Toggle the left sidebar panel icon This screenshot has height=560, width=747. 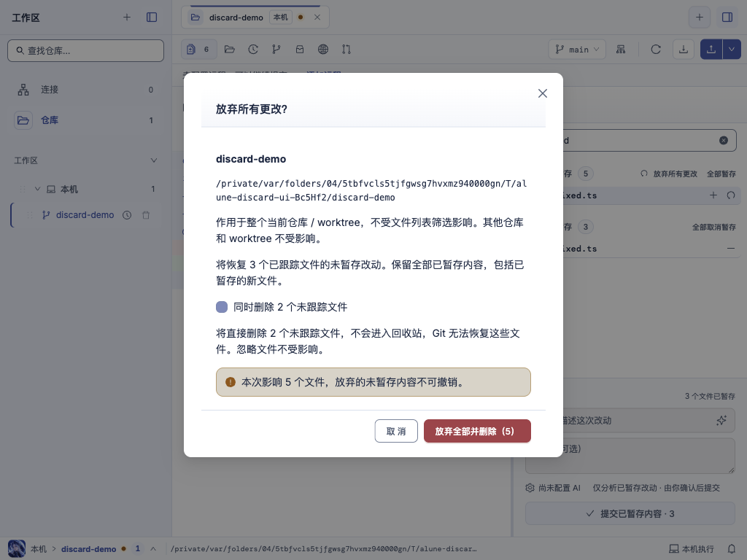click(152, 17)
